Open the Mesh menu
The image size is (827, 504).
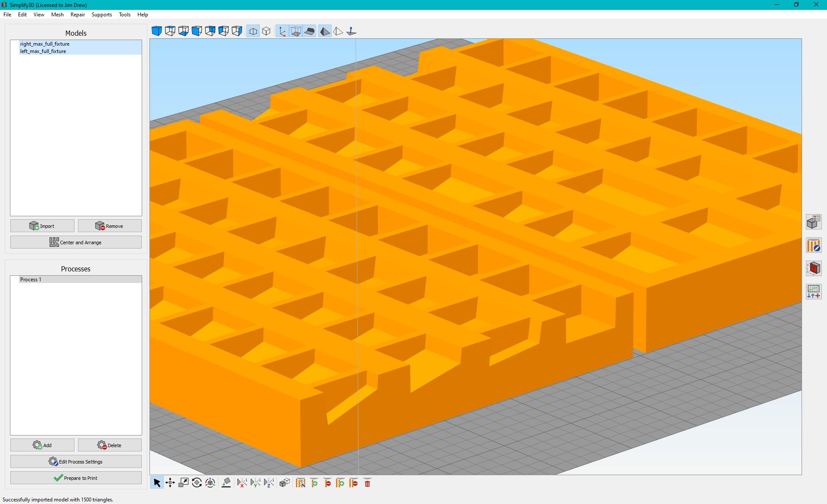pyautogui.click(x=57, y=14)
